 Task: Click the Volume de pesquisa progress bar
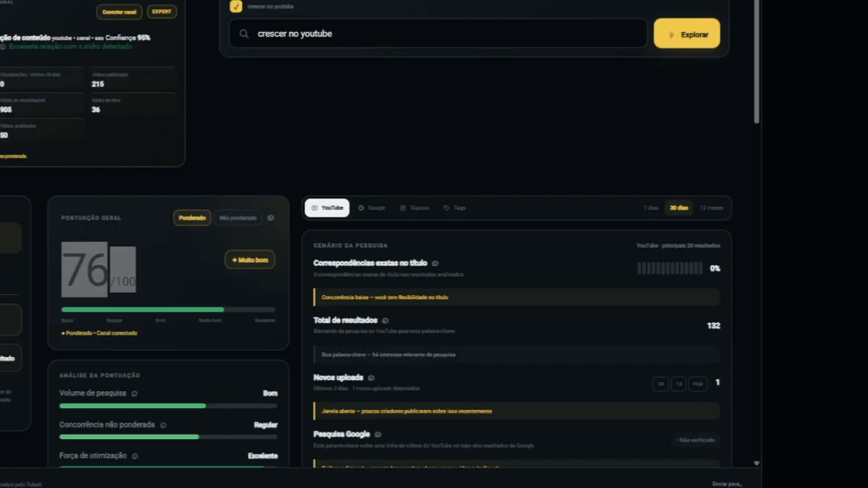169,406
